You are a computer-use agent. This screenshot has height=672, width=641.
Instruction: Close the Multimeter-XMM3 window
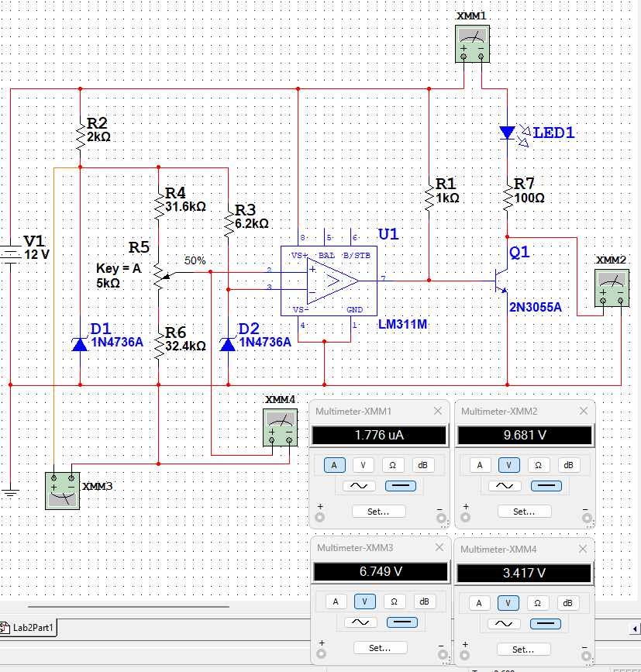439,547
